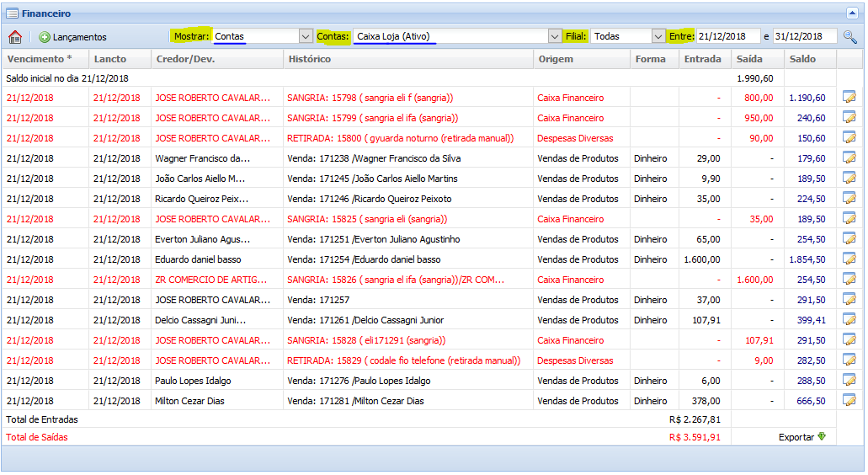Viewport: 868px width, 475px height.
Task: Click the 1.990,60 initial balance
Action: point(754,78)
